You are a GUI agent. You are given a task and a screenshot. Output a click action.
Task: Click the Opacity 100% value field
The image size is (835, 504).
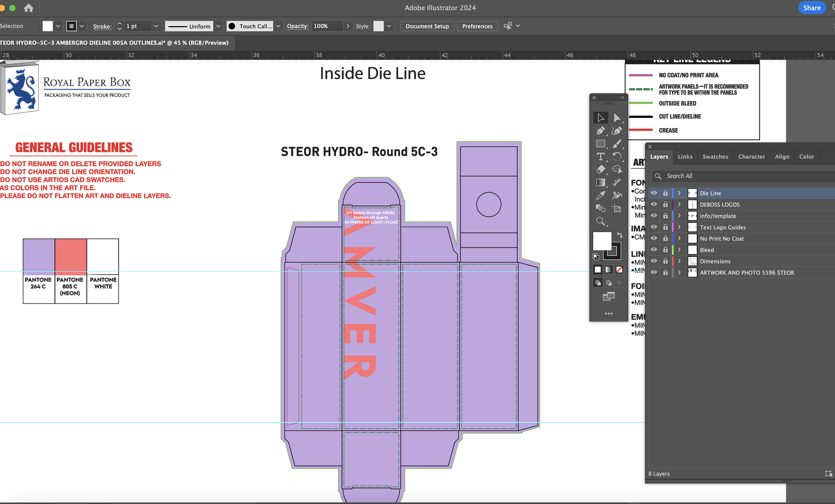(327, 26)
